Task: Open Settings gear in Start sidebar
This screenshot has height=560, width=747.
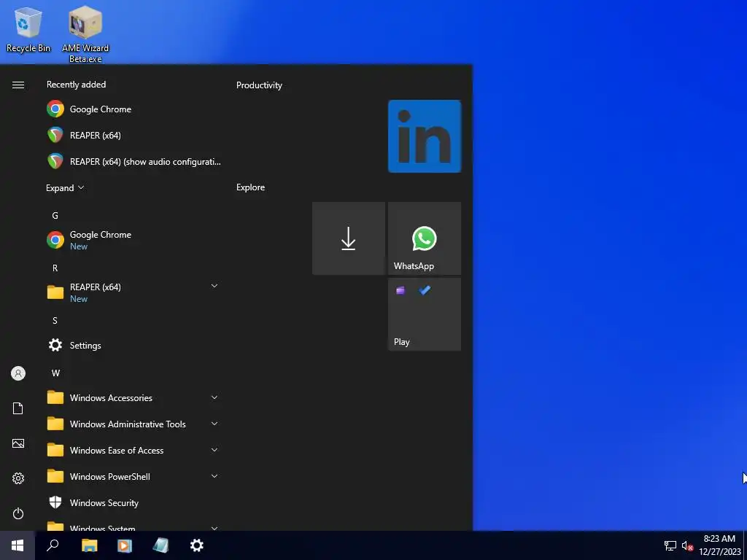Action: point(18,478)
